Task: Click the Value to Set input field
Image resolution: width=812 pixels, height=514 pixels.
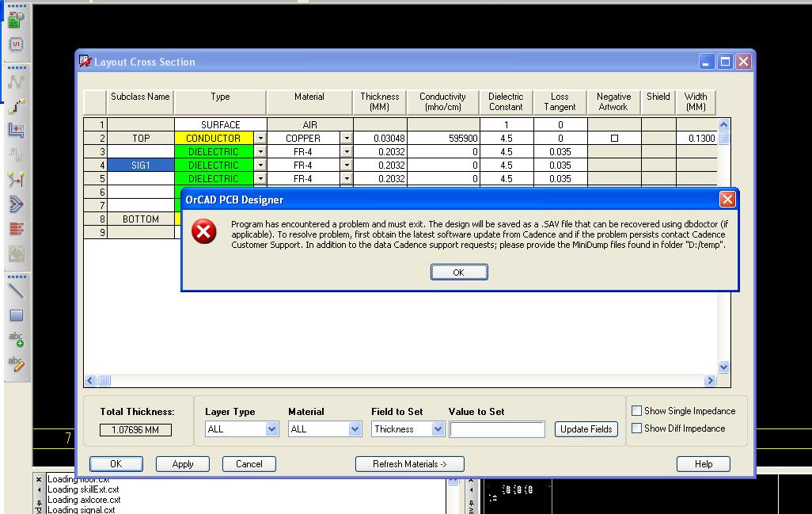Action: click(497, 429)
